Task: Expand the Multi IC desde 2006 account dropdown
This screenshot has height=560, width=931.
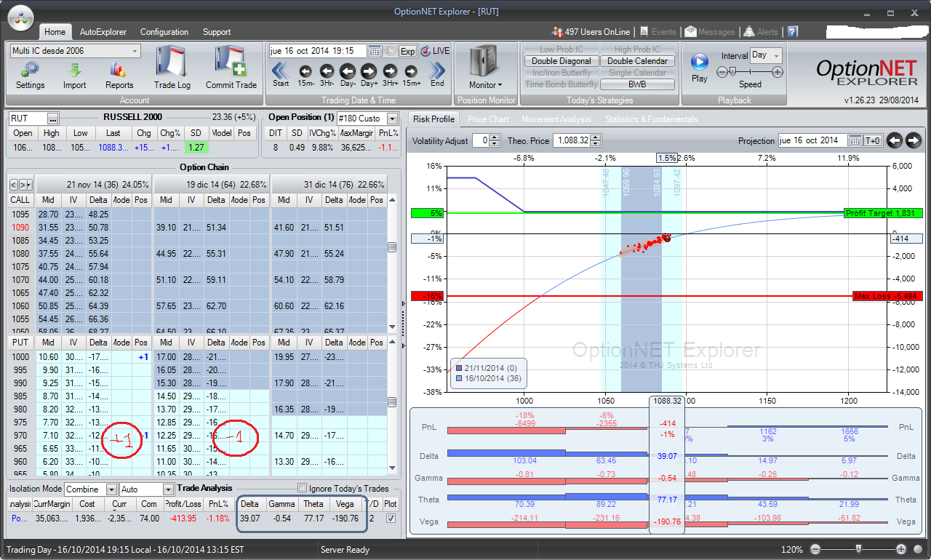Action: point(135,51)
